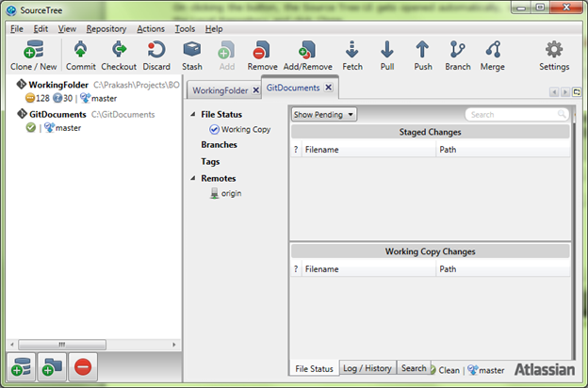Close the WorkingFolder tab

255,90
